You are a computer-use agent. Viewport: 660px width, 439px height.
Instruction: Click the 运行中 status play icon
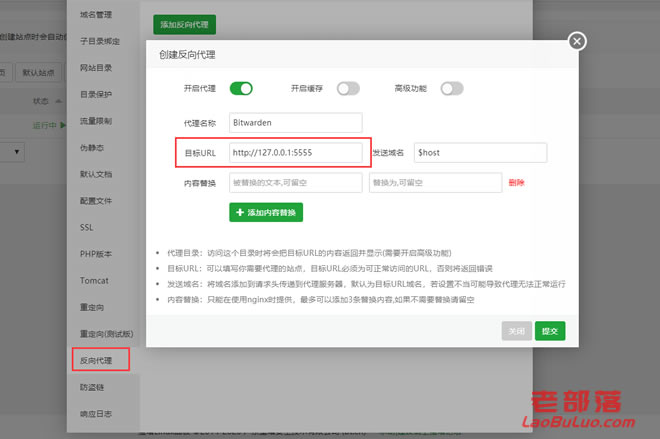pos(63,125)
